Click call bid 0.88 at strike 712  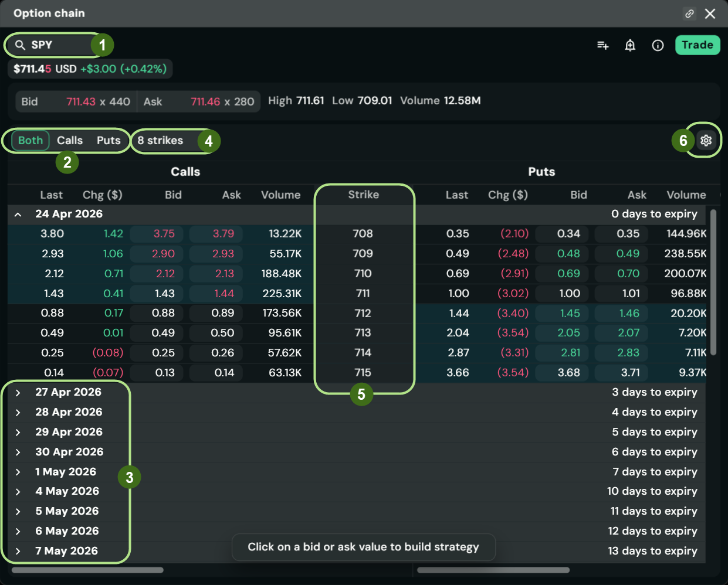pos(157,314)
